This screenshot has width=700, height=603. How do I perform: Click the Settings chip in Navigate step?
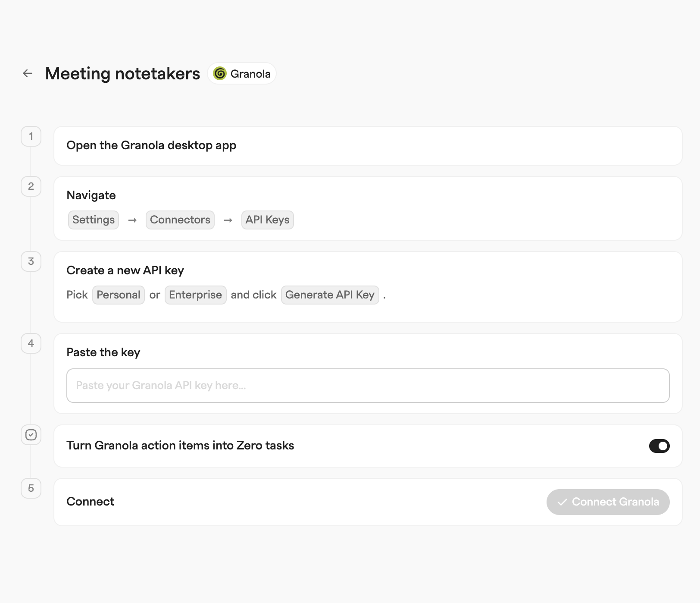point(94,220)
